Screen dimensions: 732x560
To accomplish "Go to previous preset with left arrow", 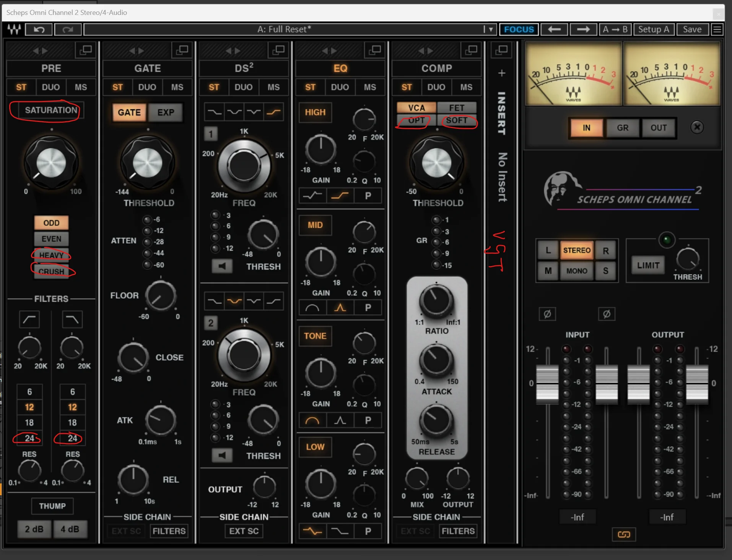I will coord(554,29).
